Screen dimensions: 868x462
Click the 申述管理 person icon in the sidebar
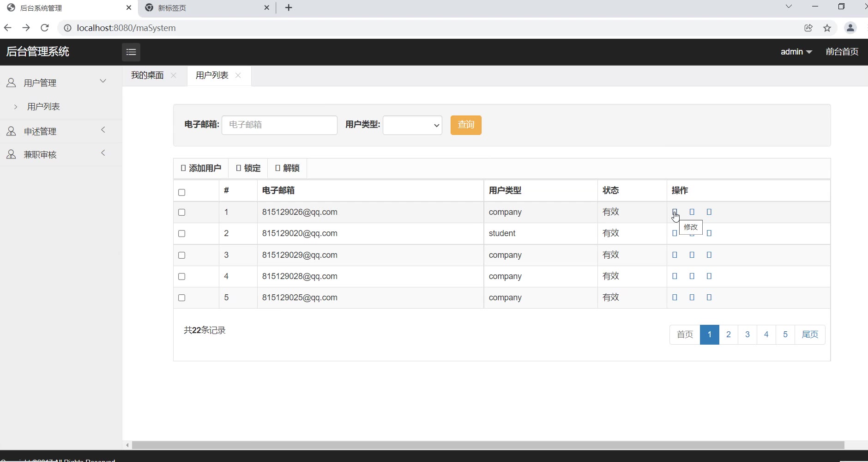click(11, 131)
